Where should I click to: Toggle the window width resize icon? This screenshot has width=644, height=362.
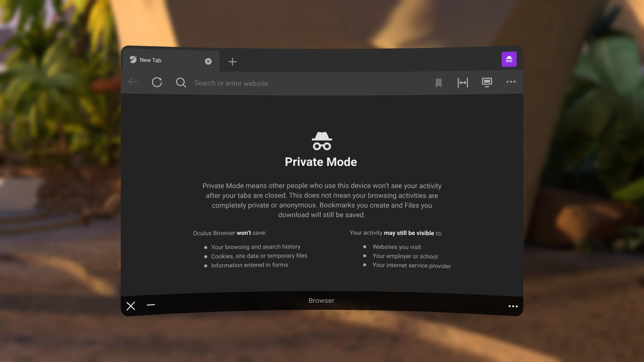click(x=462, y=83)
